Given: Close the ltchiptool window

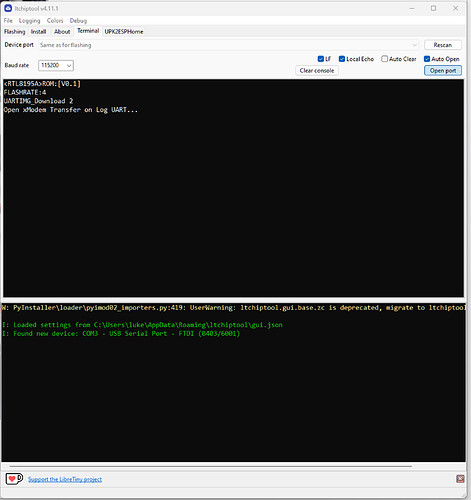Looking at the screenshot, I should (x=455, y=8).
